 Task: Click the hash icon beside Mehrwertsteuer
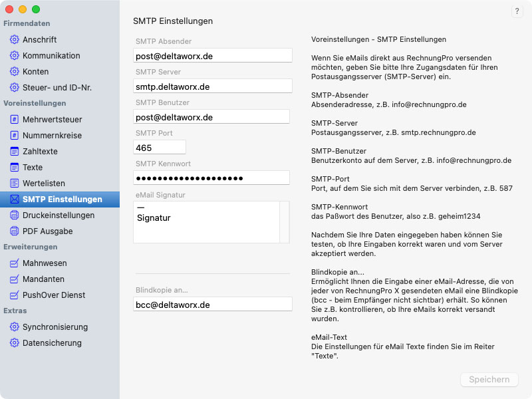[15, 120]
